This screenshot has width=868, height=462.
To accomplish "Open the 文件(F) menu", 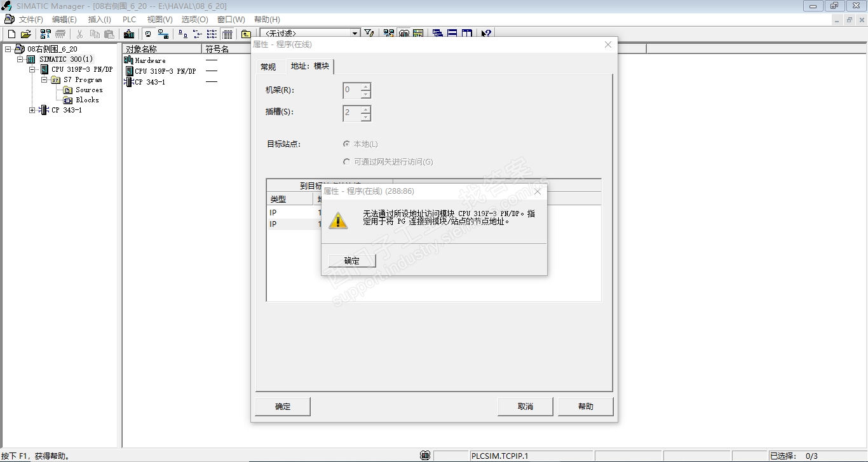I will pyautogui.click(x=31, y=20).
